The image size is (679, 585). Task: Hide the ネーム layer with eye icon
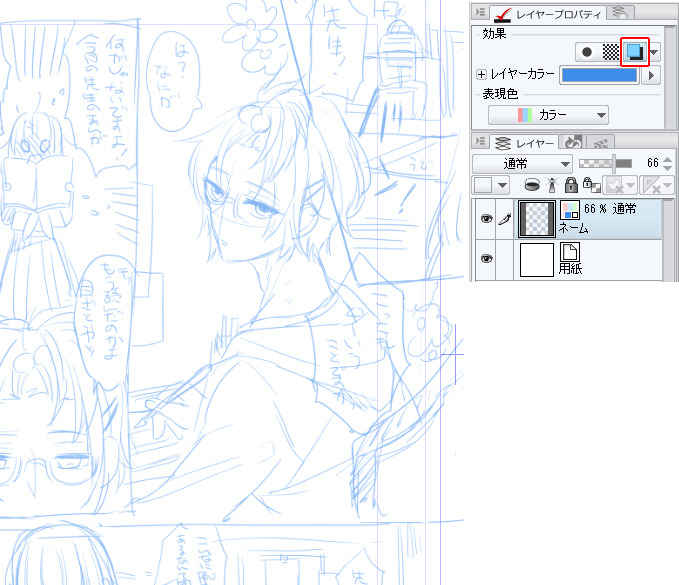tap(486, 219)
